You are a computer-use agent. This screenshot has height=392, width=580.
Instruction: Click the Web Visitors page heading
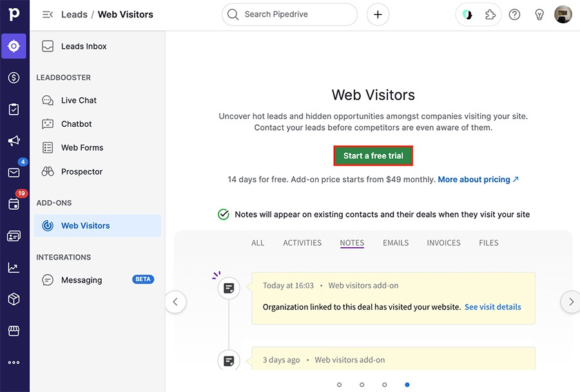point(373,95)
